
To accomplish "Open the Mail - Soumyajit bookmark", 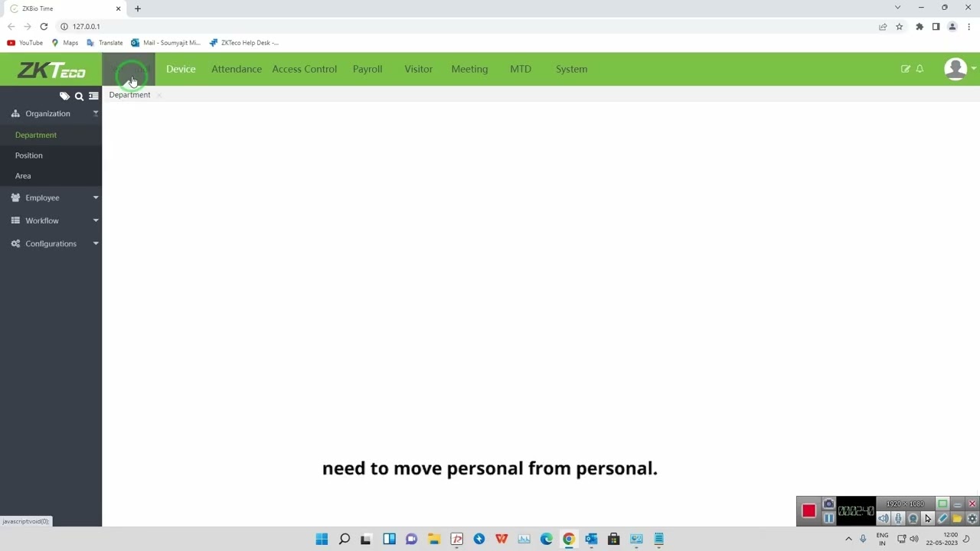I will click(165, 43).
